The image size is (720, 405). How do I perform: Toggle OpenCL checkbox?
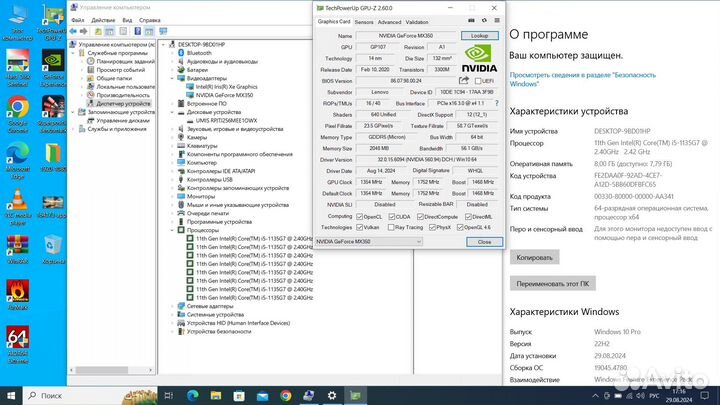[x=360, y=217]
